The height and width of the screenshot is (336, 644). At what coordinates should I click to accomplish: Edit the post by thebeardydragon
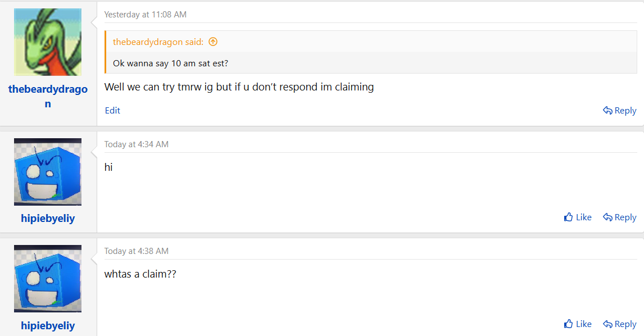[112, 111]
